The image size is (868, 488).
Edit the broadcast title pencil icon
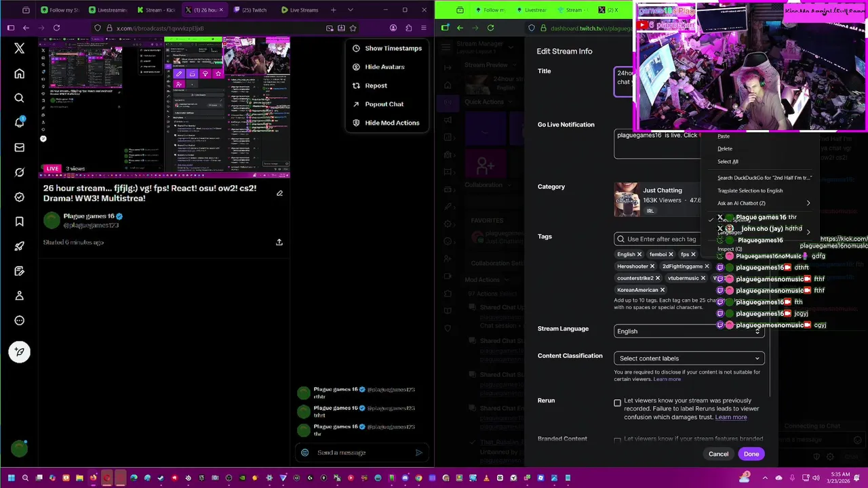279,193
